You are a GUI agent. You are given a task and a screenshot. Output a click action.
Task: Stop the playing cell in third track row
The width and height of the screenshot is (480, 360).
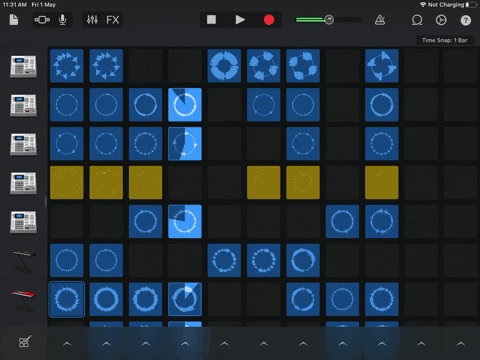[x=185, y=144]
